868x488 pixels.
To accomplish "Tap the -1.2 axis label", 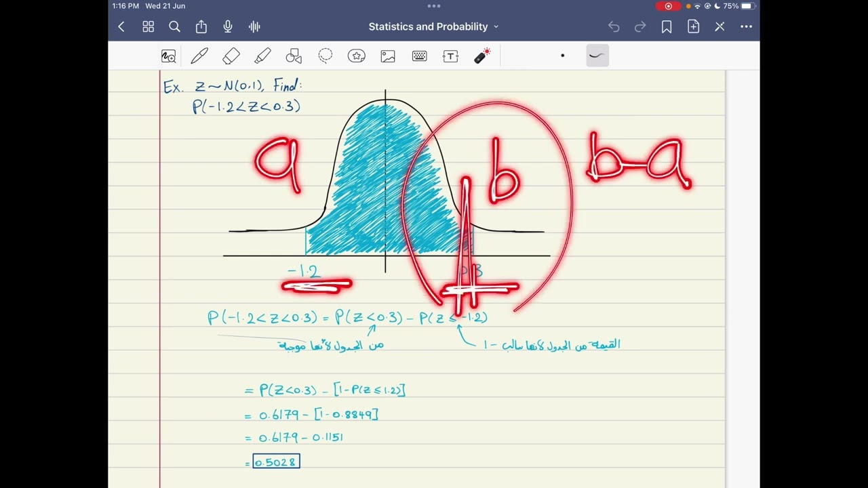I will click(x=303, y=272).
